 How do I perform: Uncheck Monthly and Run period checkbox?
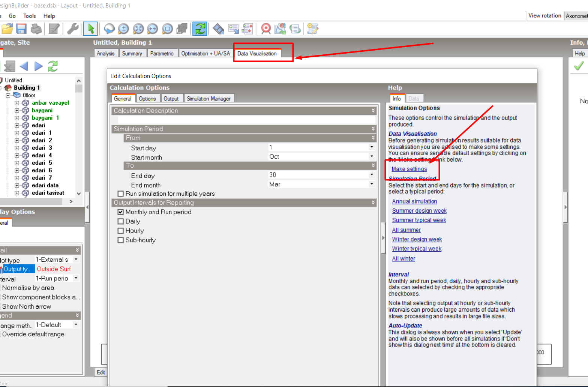pyautogui.click(x=121, y=212)
